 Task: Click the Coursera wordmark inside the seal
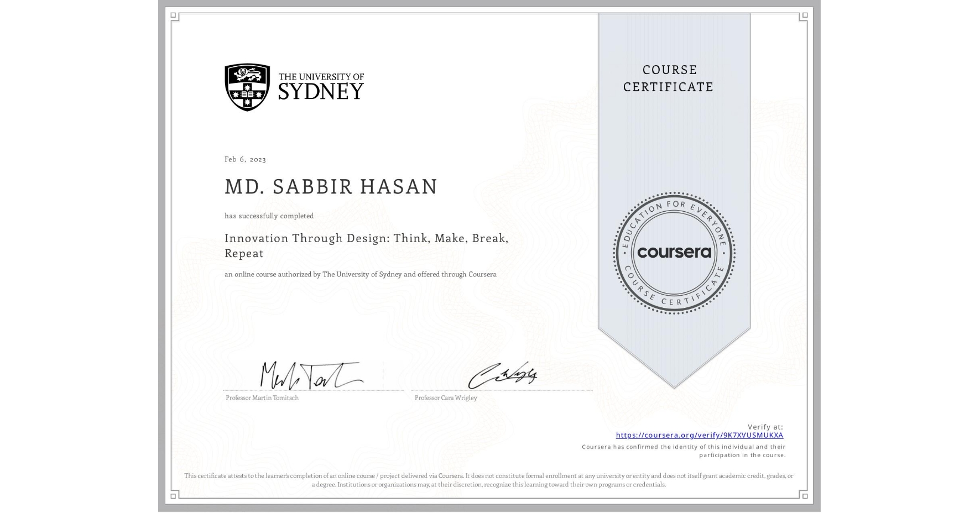click(x=674, y=253)
